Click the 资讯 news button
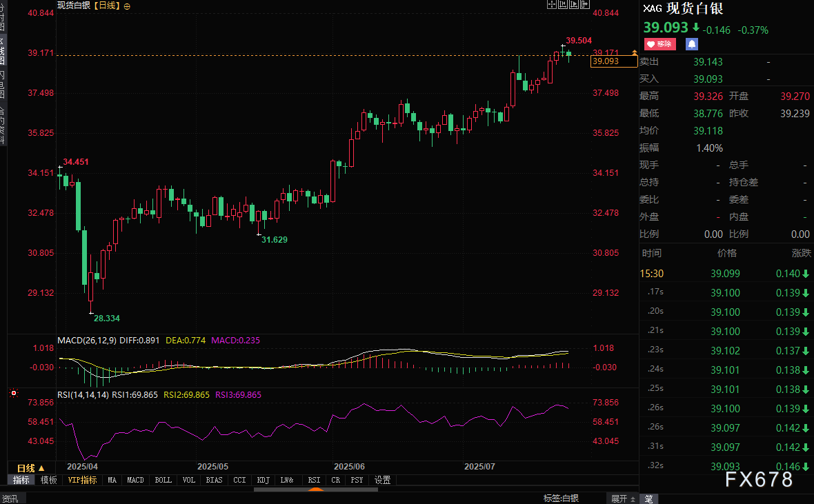 [x=10, y=498]
